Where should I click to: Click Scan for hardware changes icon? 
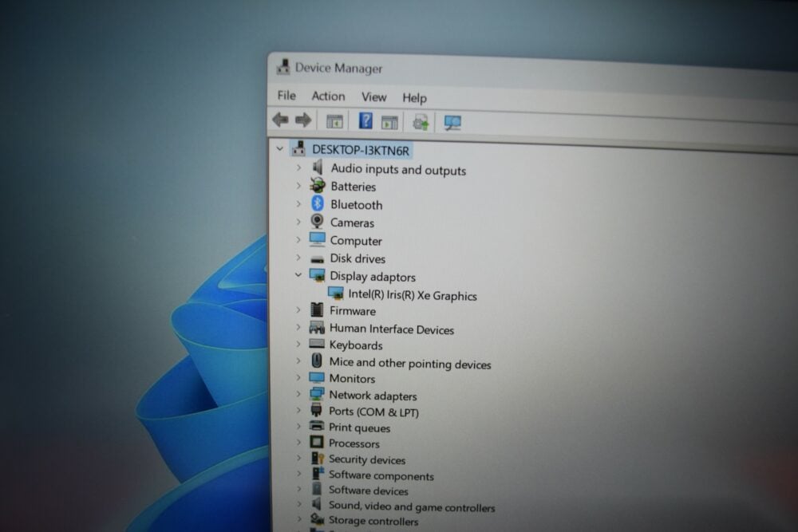pos(452,123)
